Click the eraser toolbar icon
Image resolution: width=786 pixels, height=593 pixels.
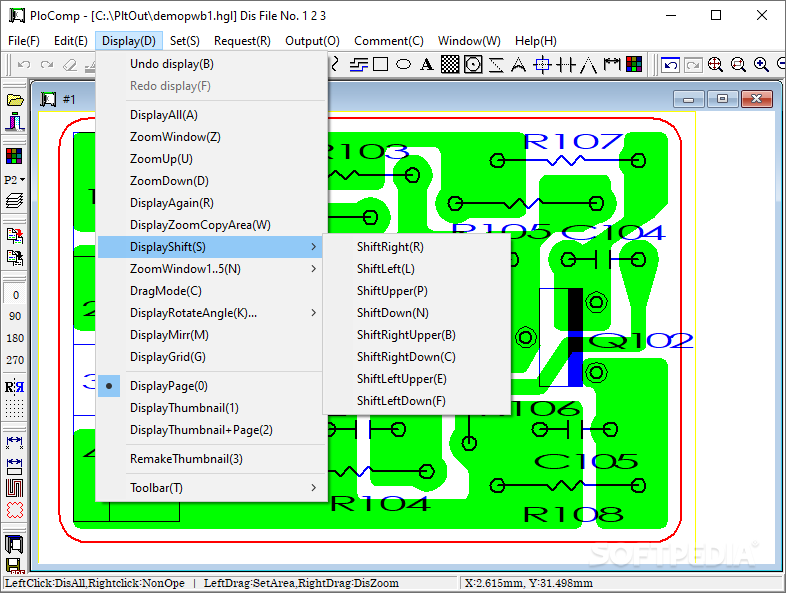[70, 65]
